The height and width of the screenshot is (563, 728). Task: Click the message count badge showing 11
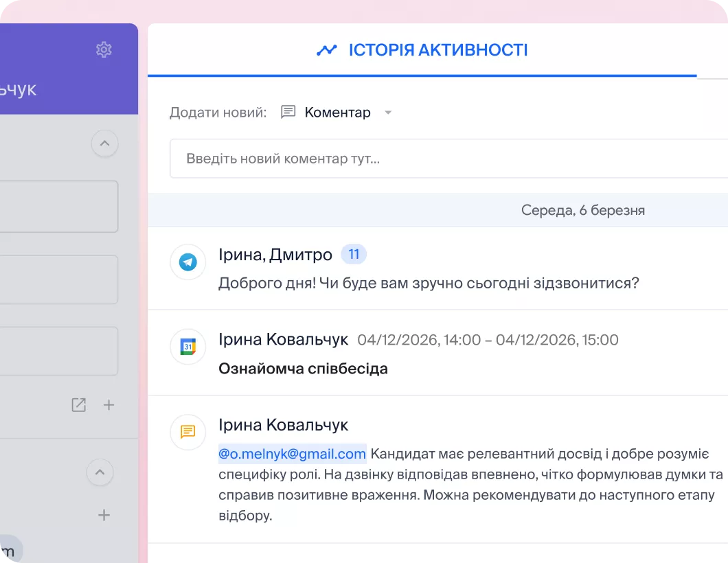tap(354, 254)
